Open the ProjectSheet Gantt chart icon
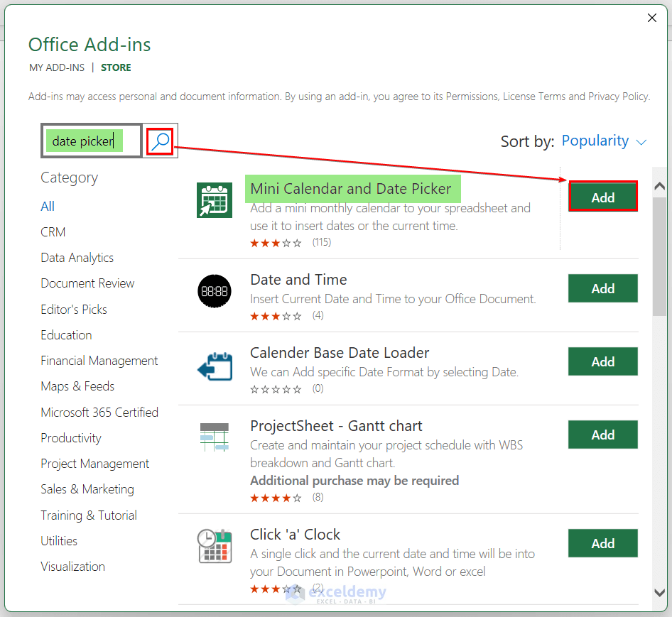Image resolution: width=672 pixels, height=617 pixels. pos(215,437)
